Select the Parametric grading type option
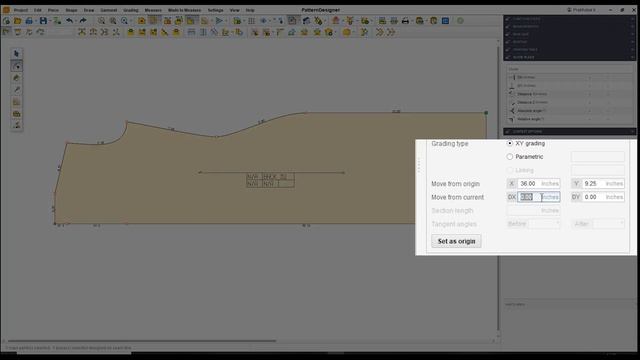This screenshot has height=360, width=640. coord(510,157)
